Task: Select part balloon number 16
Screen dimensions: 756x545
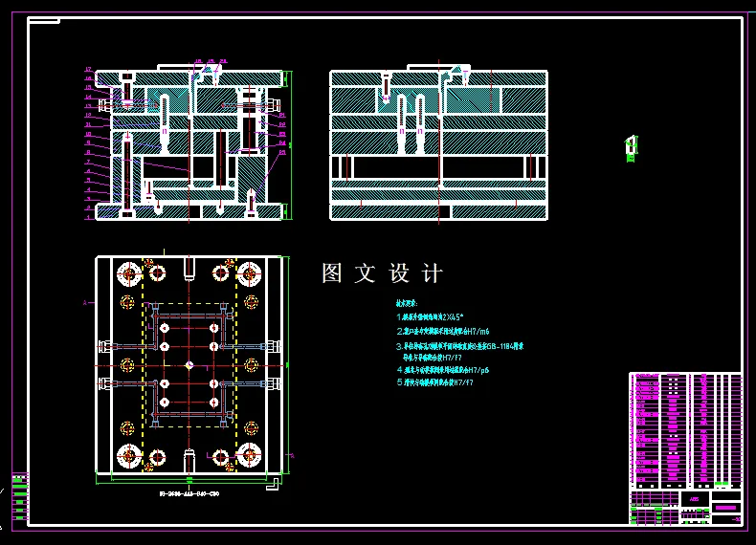Action: pos(89,78)
